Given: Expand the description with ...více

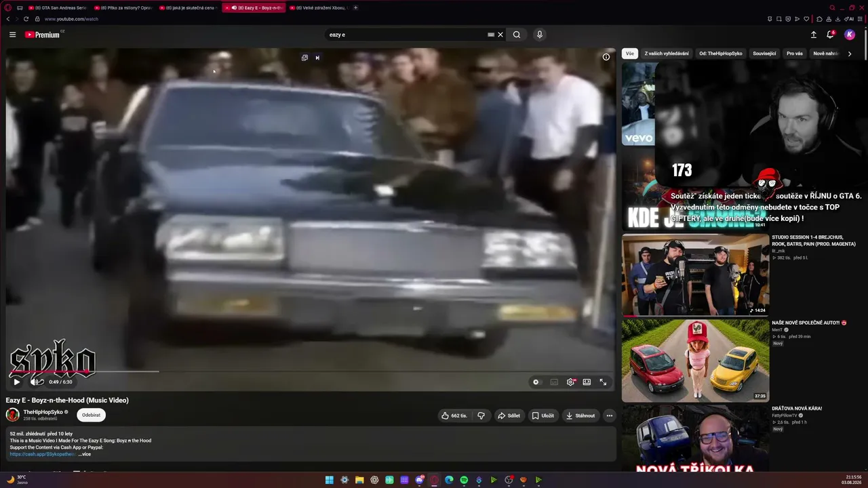Looking at the screenshot, I should [x=85, y=454].
